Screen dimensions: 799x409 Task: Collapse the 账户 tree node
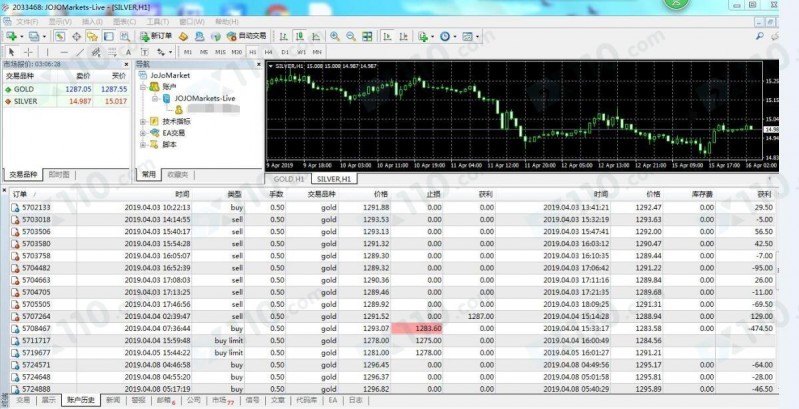(142, 87)
